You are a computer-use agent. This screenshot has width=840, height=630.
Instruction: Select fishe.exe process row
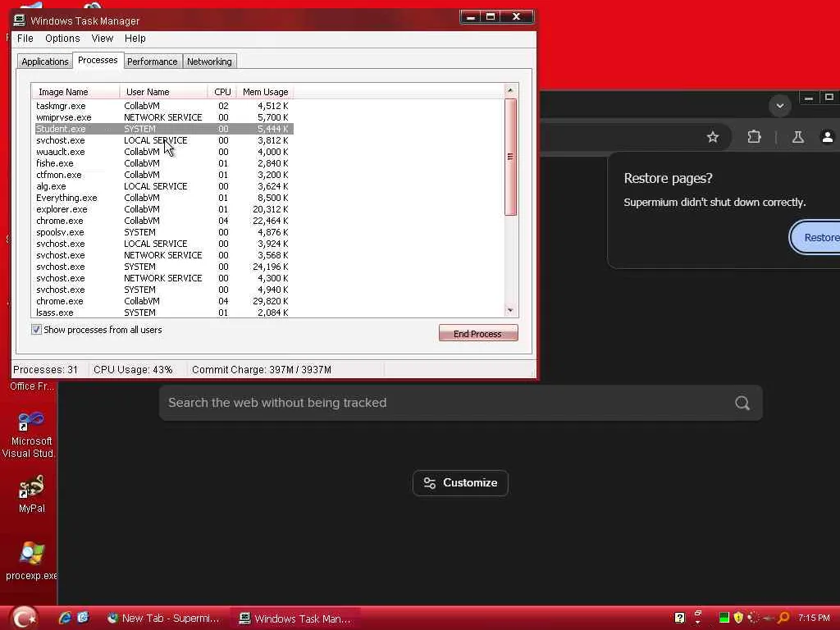pyautogui.click(x=162, y=163)
